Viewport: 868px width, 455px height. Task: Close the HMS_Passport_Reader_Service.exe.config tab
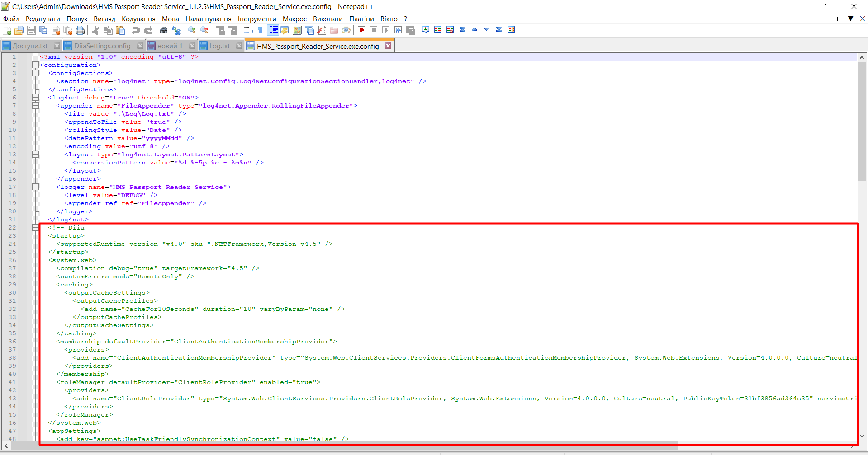click(388, 46)
